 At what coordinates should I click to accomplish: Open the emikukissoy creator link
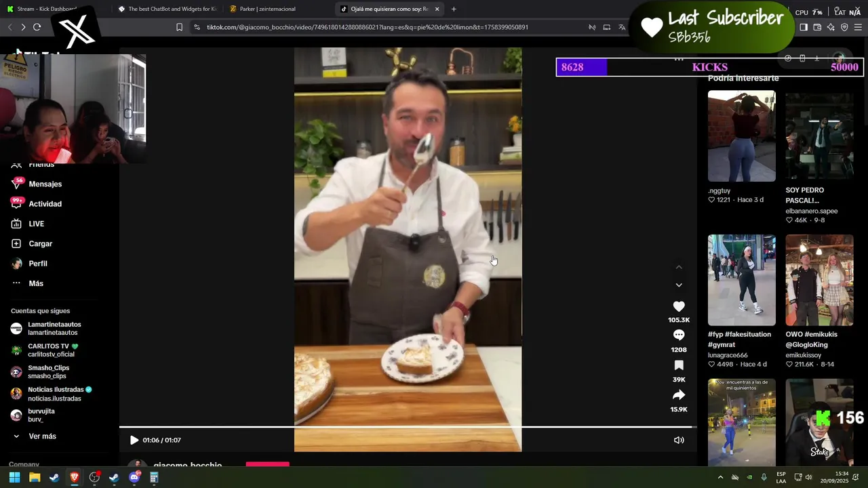pyautogui.click(x=803, y=355)
